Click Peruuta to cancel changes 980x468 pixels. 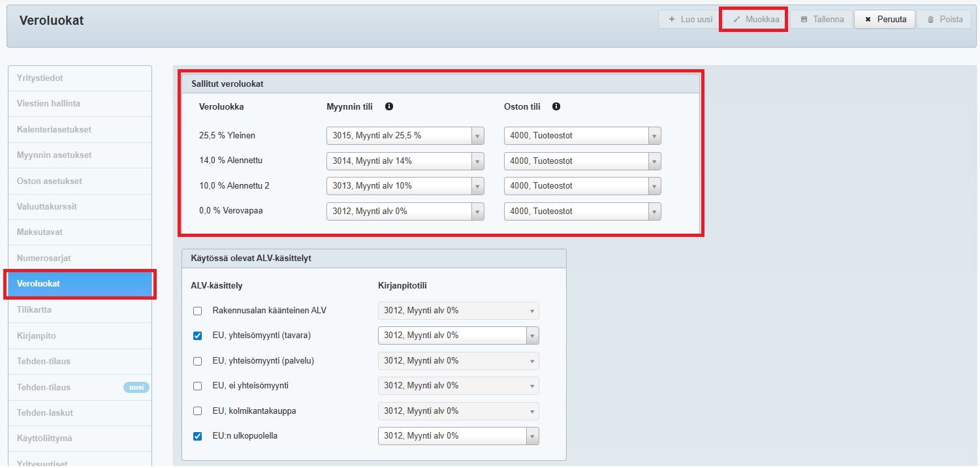coord(885,20)
